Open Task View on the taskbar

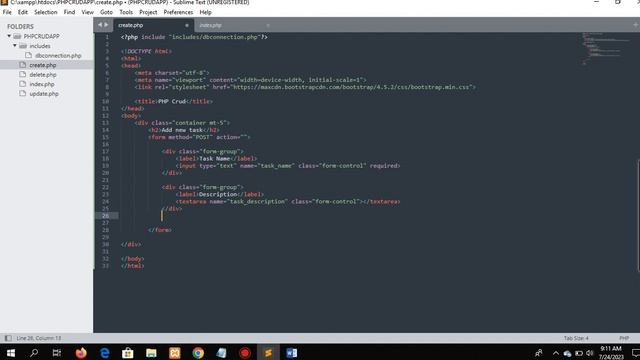tap(57, 353)
